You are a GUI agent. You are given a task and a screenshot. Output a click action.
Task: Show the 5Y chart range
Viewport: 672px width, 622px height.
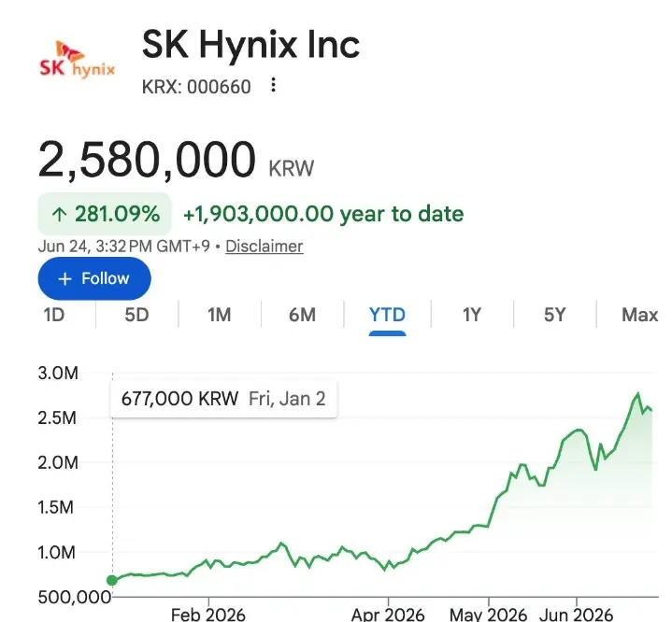coord(555,315)
